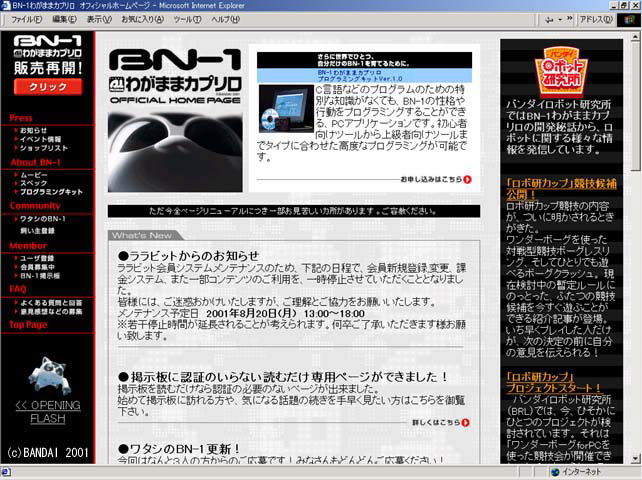Click the 詳しくはこちら link text

click(x=436, y=422)
